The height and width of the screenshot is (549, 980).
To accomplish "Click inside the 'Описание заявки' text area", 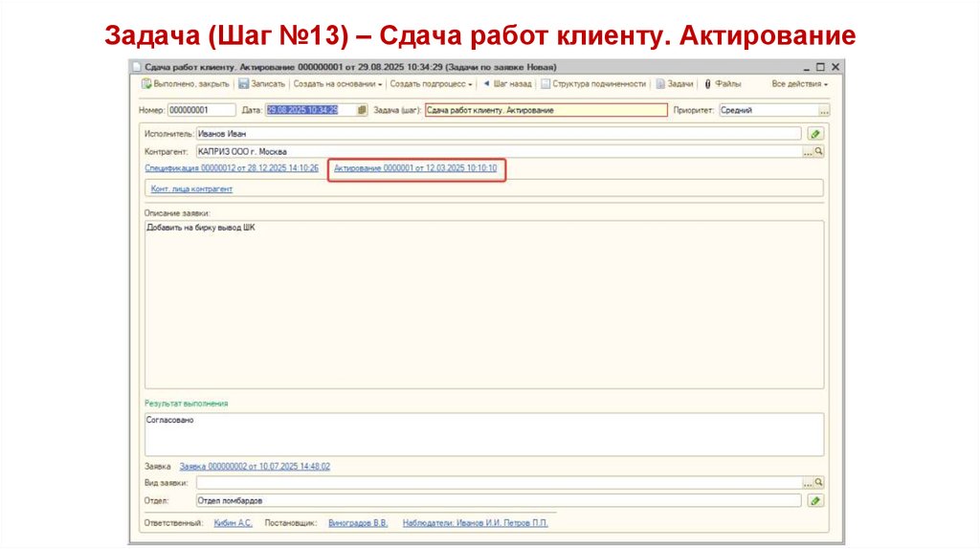I will (484, 305).
